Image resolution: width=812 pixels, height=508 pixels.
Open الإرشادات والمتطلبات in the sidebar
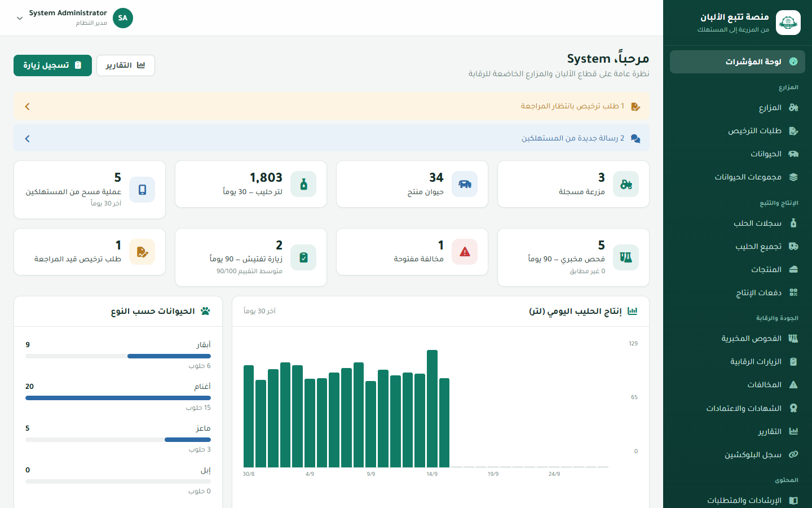click(738, 501)
